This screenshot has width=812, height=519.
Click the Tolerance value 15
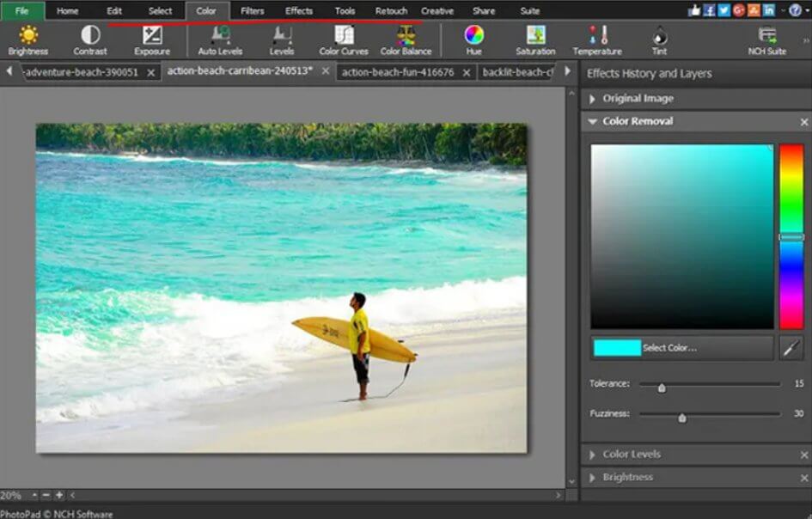(x=798, y=384)
